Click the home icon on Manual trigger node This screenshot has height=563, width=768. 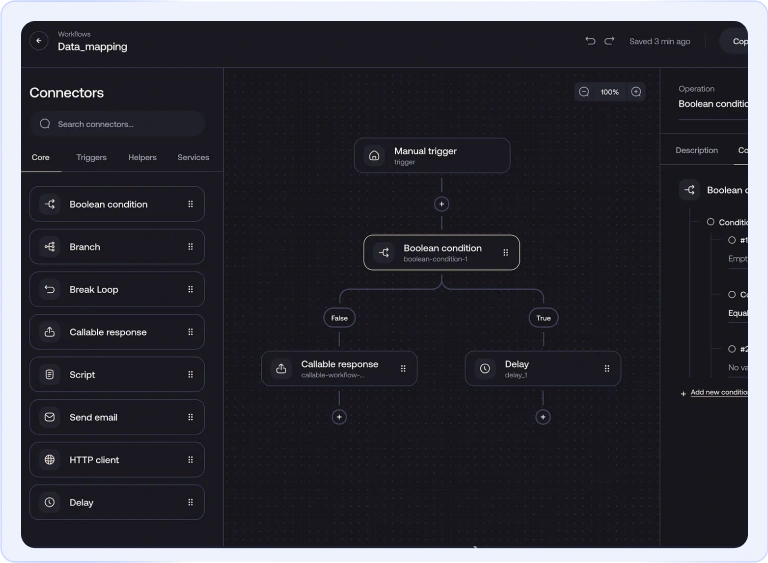pos(374,156)
